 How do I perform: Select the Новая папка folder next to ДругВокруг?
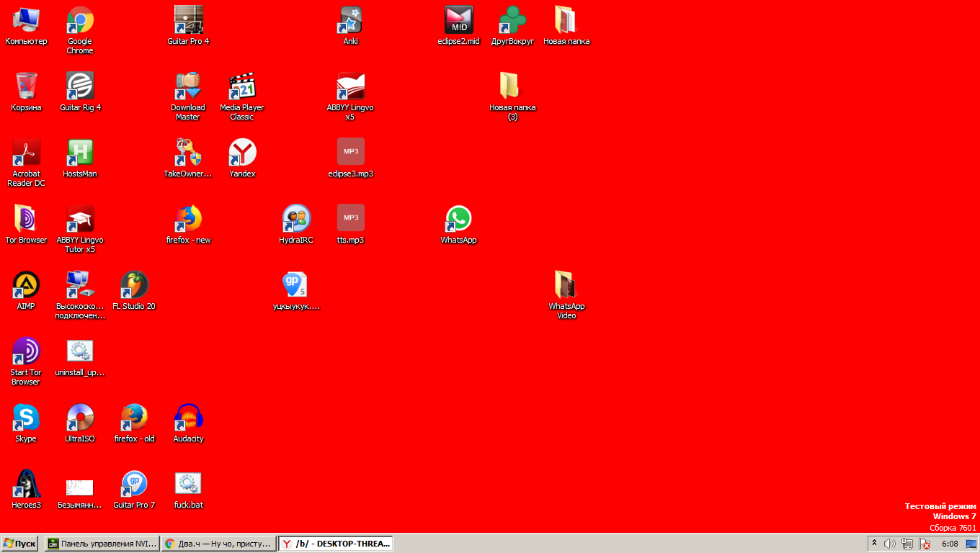coord(566,20)
